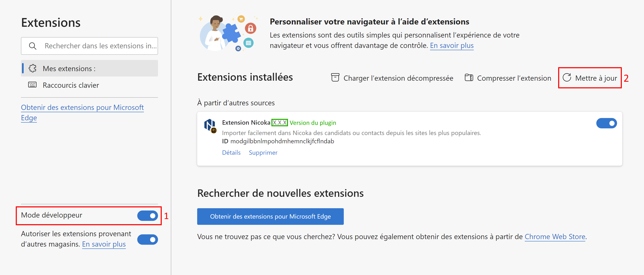This screenshot has height=275, width=644.
Task: Click En savoir plus in the header description
Action: (452, 45)
